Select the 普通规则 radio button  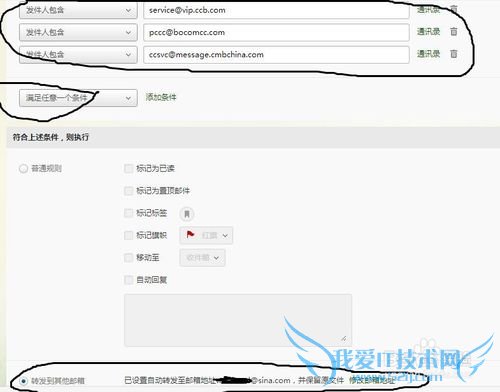(23, 169)
